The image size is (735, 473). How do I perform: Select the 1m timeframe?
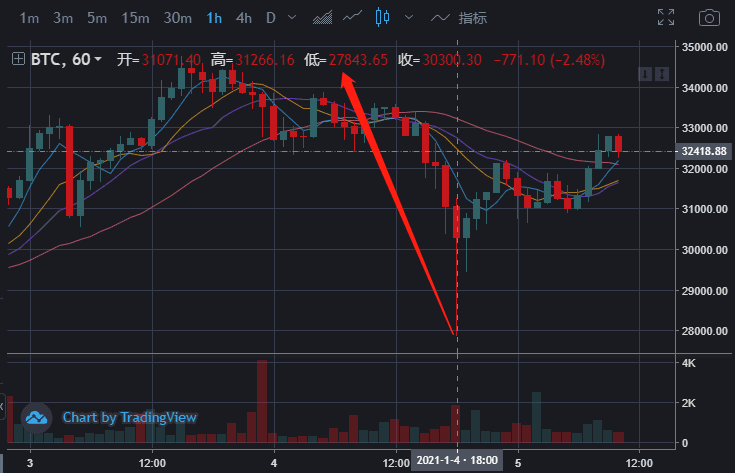point(29,18)
